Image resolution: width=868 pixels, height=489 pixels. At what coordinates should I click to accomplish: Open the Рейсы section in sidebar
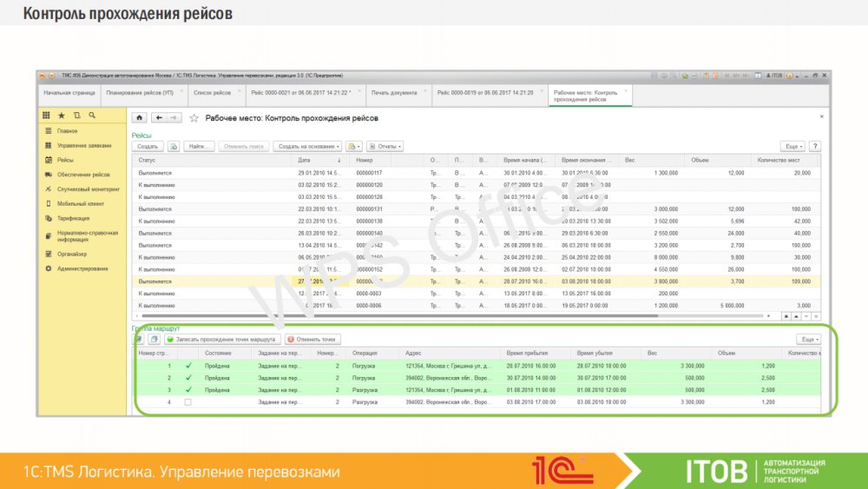pyautogui.click(x=66, y=160)
